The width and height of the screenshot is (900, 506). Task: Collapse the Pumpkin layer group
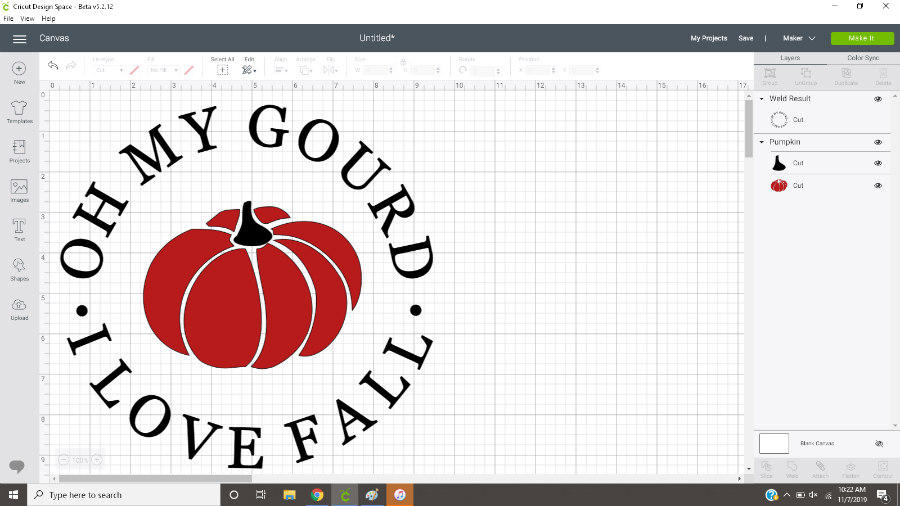click(761, 142)
